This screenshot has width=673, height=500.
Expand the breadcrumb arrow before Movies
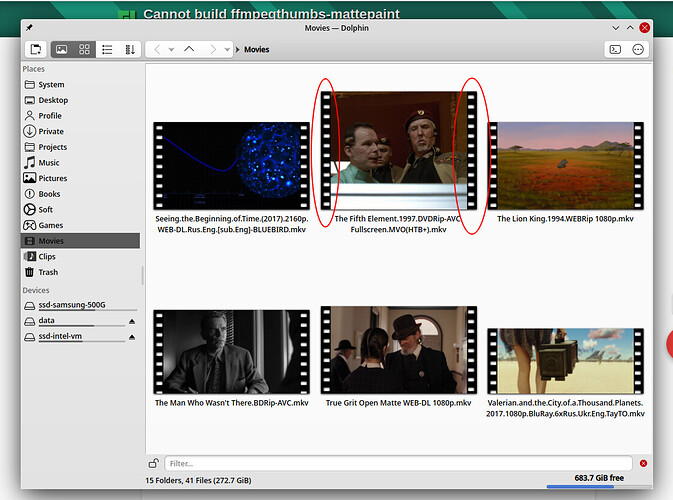[x=237, y=50]
